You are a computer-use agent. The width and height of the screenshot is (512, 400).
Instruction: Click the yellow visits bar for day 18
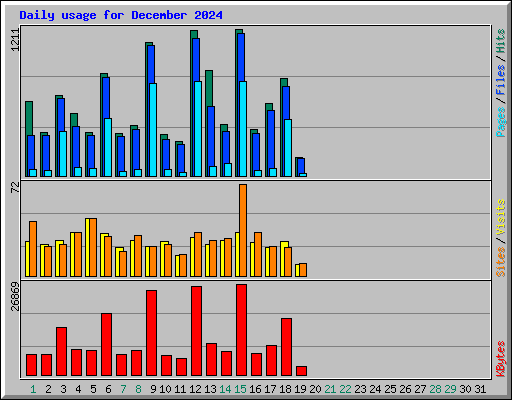point(283,259)
